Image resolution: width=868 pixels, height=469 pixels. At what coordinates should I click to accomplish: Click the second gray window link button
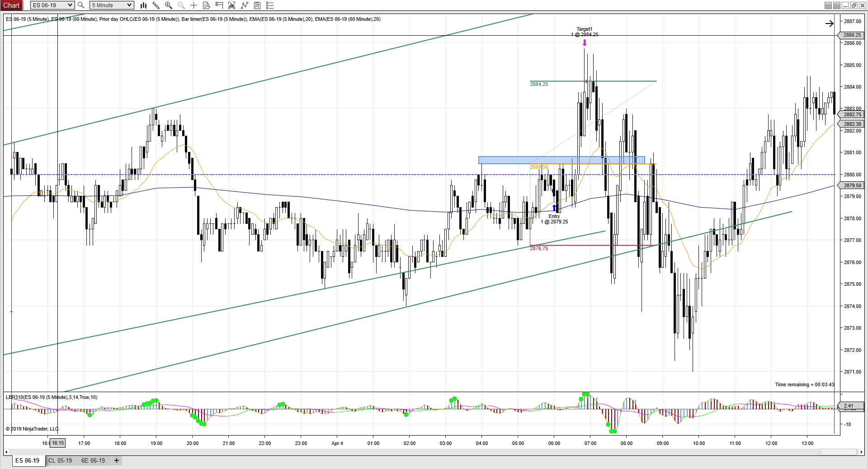[x=837, y=5]
